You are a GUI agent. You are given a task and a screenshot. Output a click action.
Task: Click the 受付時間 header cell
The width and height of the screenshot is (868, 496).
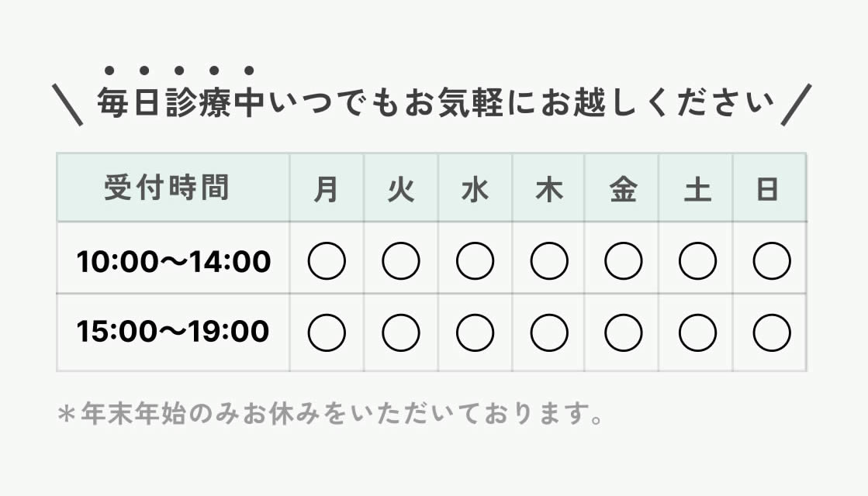click(167, 188)
